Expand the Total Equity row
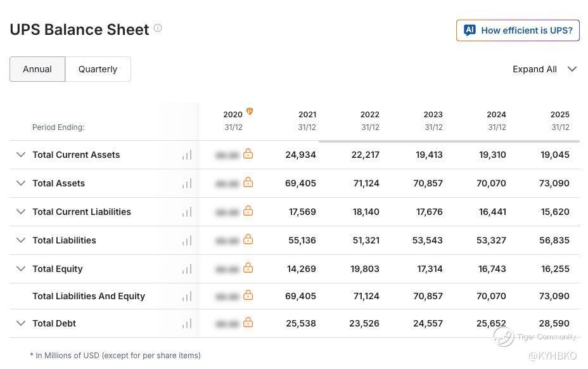The width and height of the screenshot is (588, 369). click(21, 269)
